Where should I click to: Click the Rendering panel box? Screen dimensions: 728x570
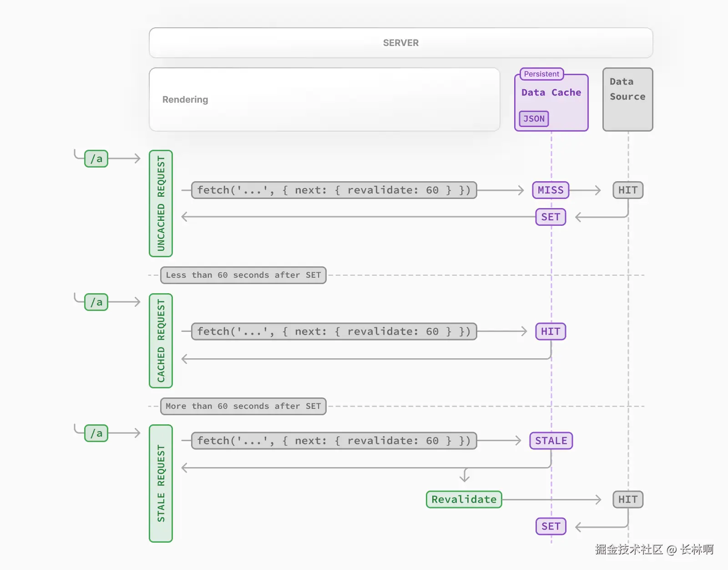click(324, 100)
